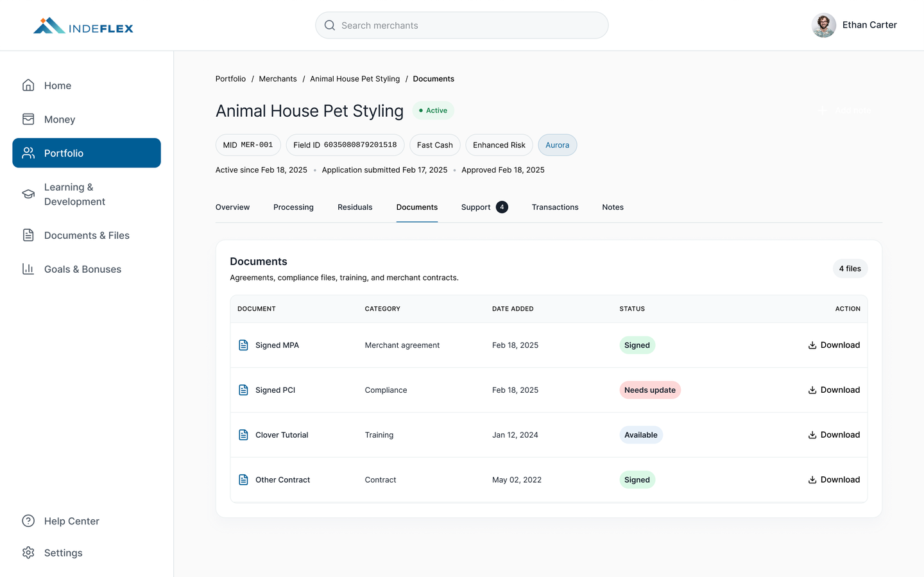View the Notes tab

pos(613,207)
